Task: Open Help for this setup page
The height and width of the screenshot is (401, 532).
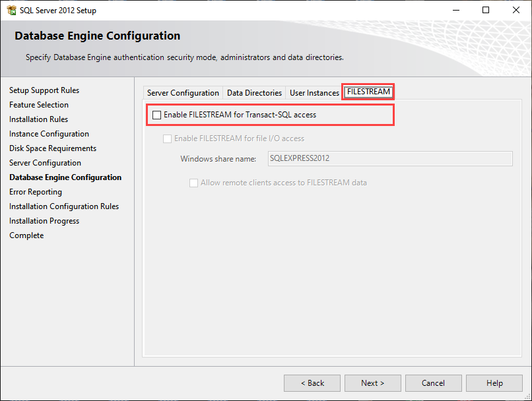Action: 494,383
